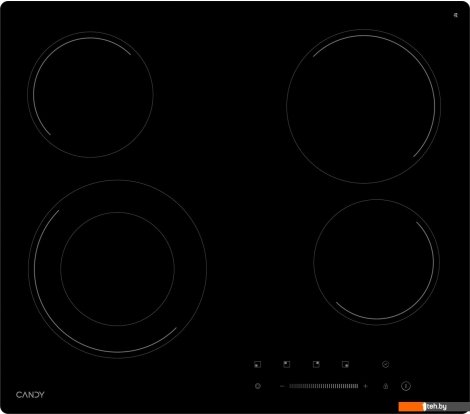Touch the small rear-left cooking zone
470x414 pixels.
coord(90,95)
